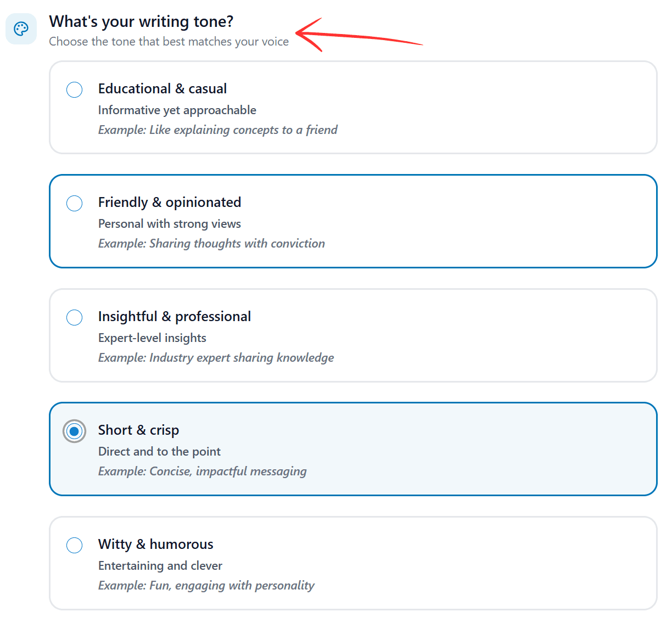Click the Witty & humorous option card

pos(353,563)
